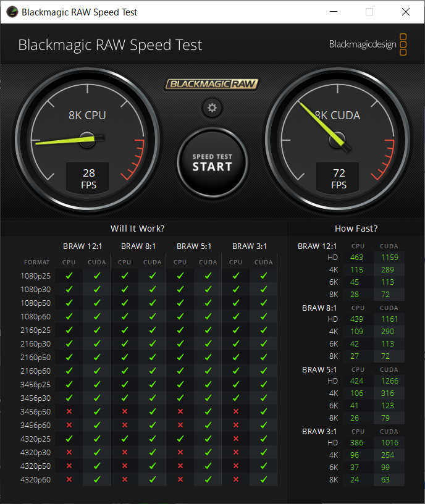This screenshot has height=504, width=425.
Task: Click the 'Will It Work?' heading
Action: click(x=137, y=229)
